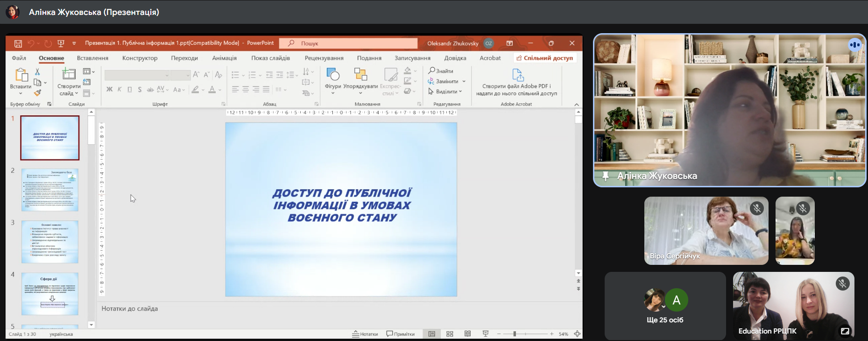Select the Format Painter brush icon
The height and width of the screenshot is (341, 868).
click(x=37, y=93)
